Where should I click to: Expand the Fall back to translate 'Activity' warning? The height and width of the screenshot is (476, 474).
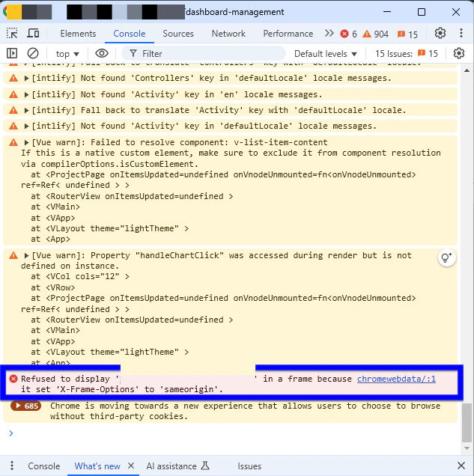(x=26, y=111)
